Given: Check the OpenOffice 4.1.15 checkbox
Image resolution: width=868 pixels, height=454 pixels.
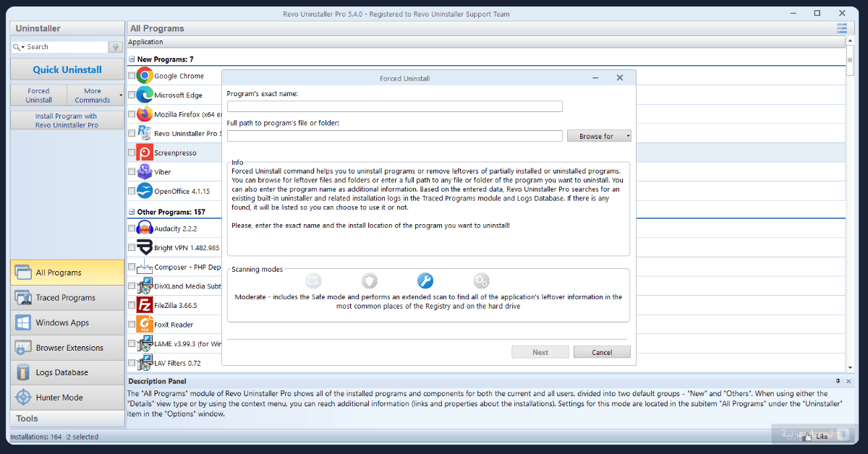Looking at the screenshot, I should tap(131, 191).
